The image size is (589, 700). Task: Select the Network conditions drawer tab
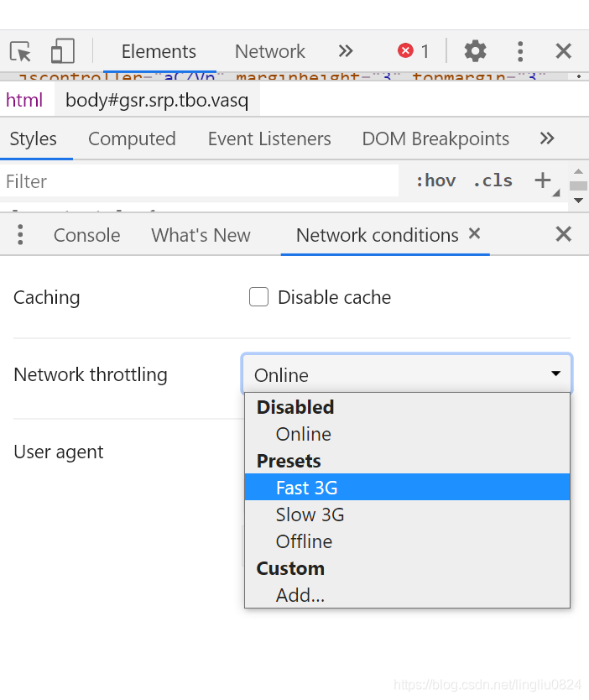click(x=377, y=235)
